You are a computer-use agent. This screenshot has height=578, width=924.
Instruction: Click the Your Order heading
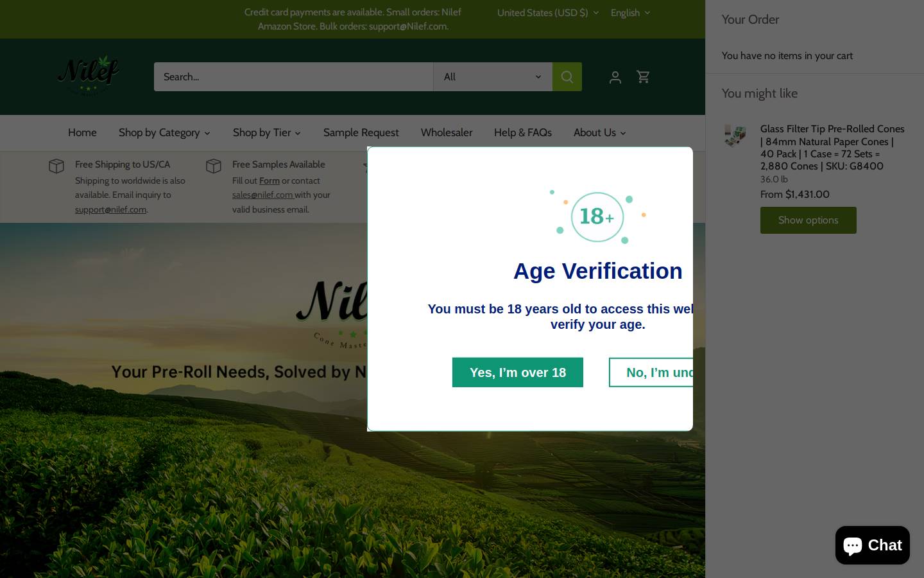point(750,20)
